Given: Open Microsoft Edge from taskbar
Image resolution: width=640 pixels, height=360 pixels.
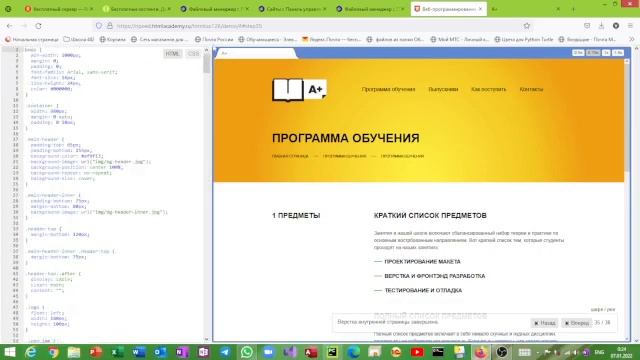Looking at the screenshot, I should [353, 352].
